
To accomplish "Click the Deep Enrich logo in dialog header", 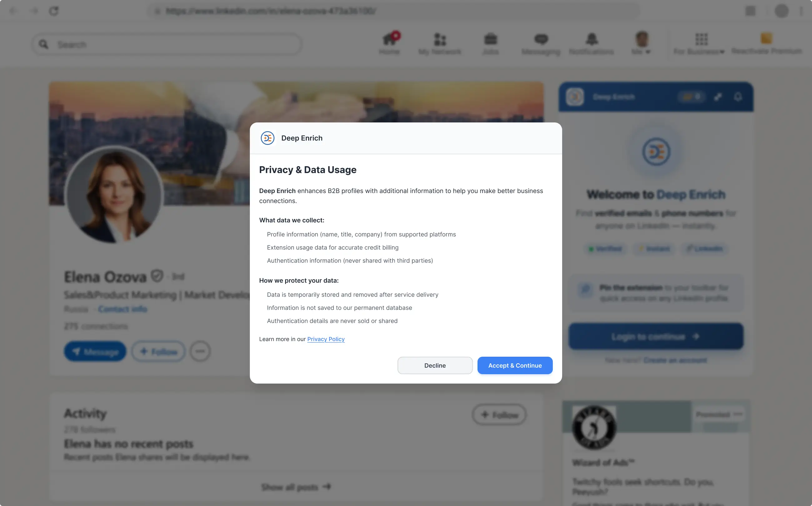I will click(267, 138).
